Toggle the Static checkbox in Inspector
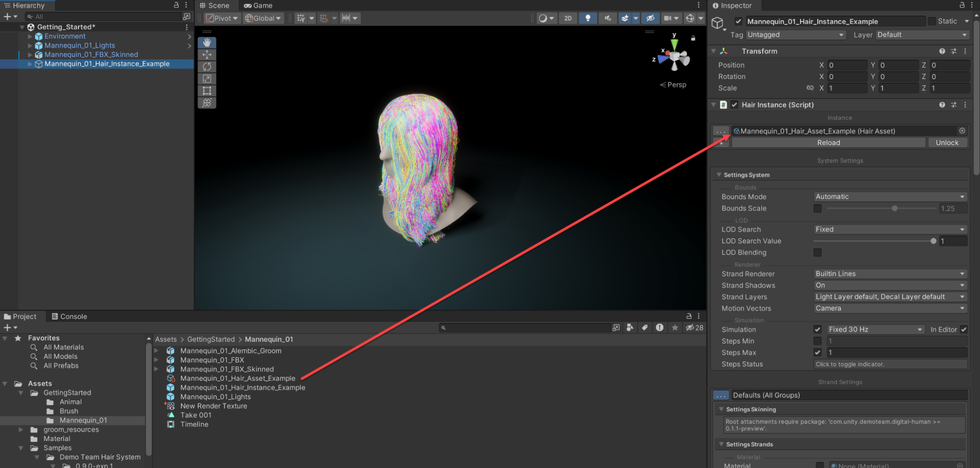980x468 pixels. pyautogui.click(x=931, y=21)
